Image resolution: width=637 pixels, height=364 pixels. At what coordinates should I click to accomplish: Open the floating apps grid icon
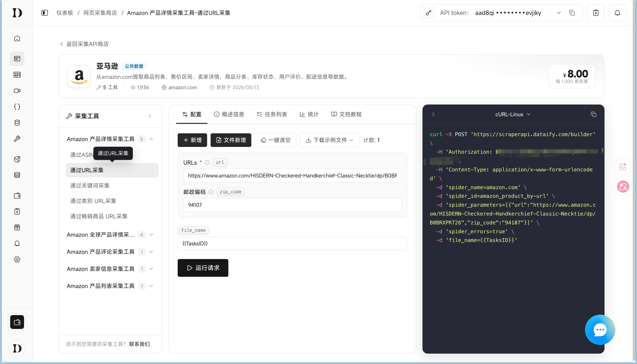pyautogui.click(x=622, y=167)
